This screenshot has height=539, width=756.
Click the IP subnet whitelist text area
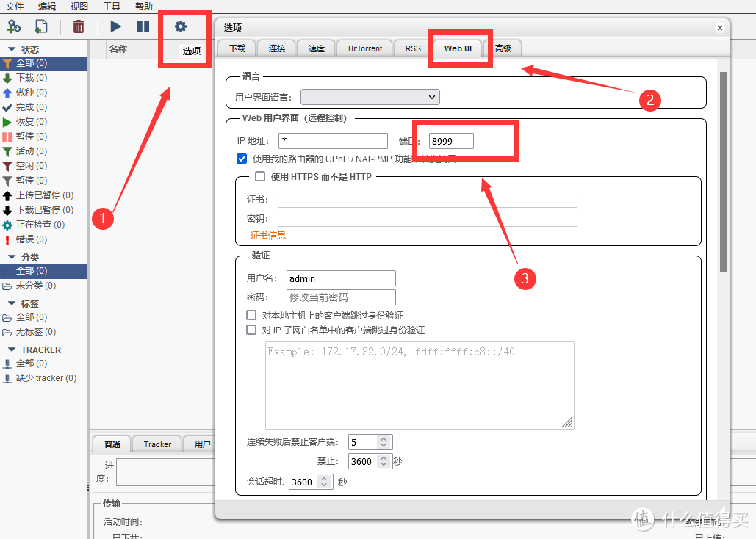coord(420,386)
